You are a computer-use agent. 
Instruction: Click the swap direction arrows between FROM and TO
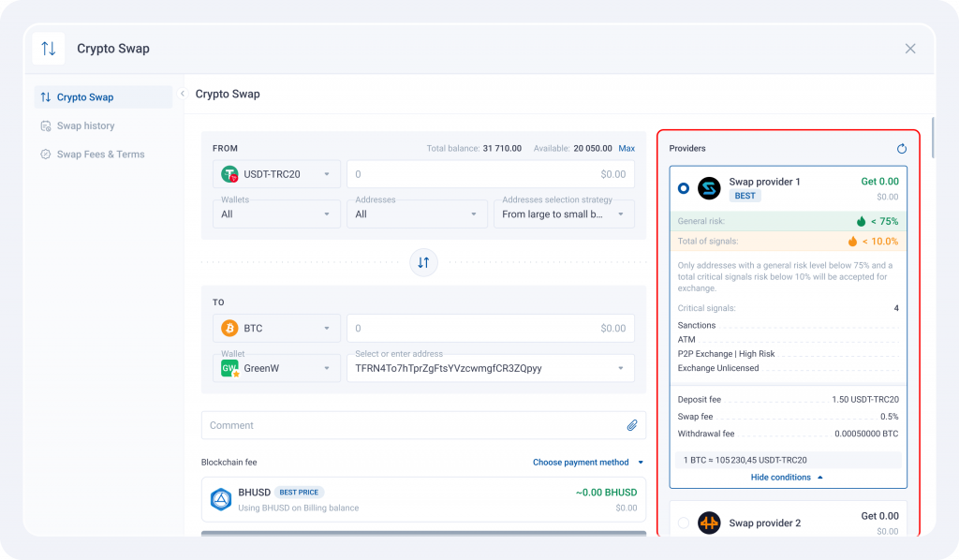pyautogui.click(x=423, y=263)
